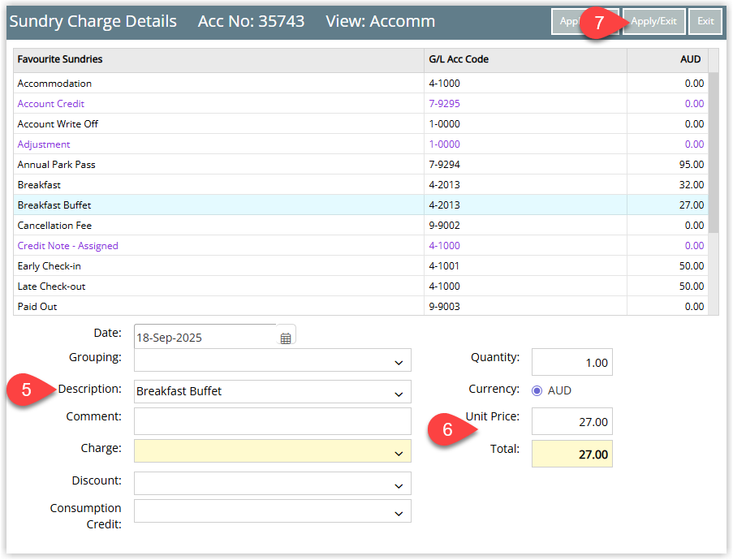733x560 pixels.
Task: Select the Breakfast sundry priced 32.00
Action: [x=360, y=185]
